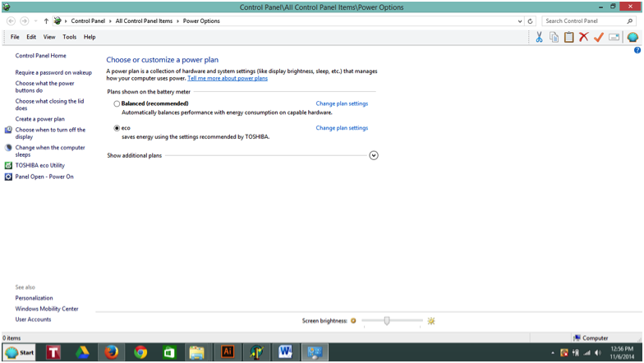Open Tell me more about power plans
The width and height of the screenshot is (644, 363).
click(x=228, y=79)
